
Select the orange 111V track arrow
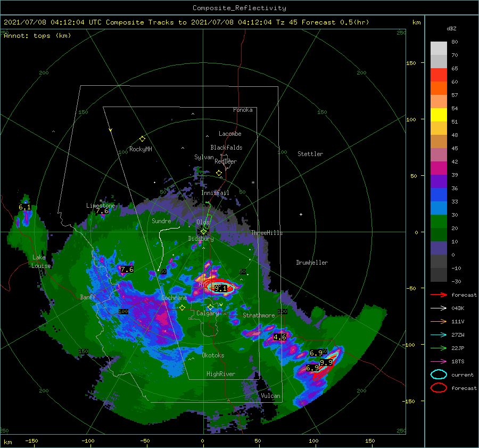tap(439, 321)
